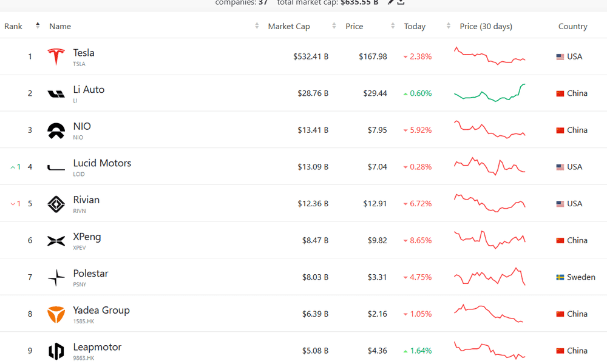Sort by the Name column arrows
Screen dimensions: 607x364
(x=257, y=26)
